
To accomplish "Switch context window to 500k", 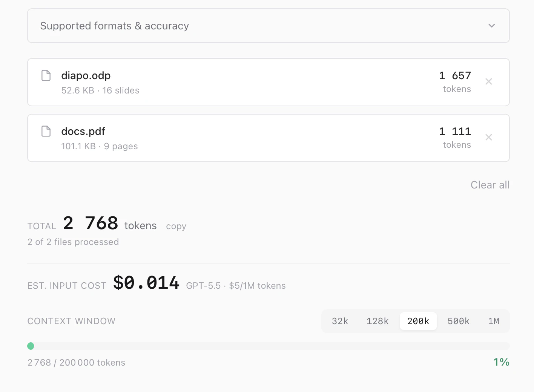I will pos(459,321).
